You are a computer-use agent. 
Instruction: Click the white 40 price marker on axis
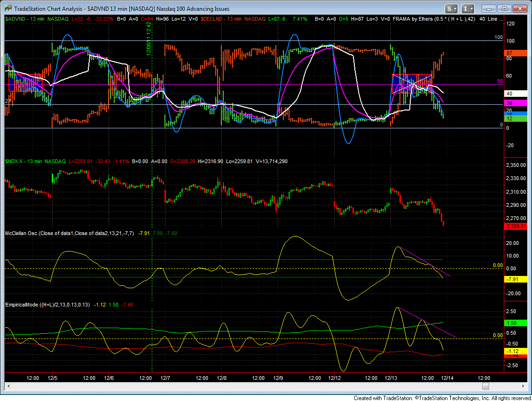click(516, 94)
